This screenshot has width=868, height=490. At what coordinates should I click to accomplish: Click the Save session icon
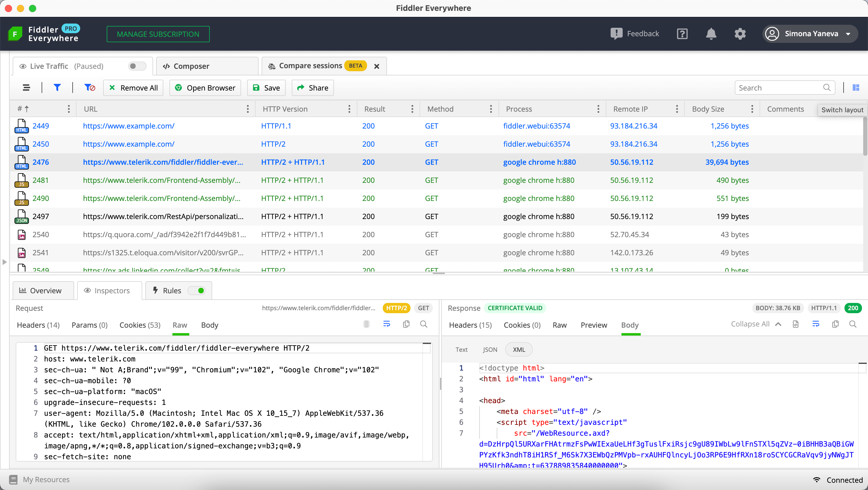coord(266,88)
